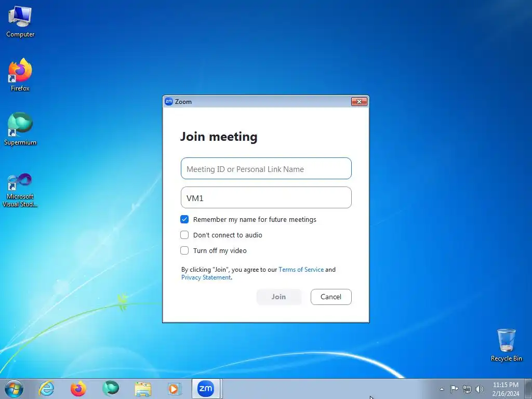532x399 pixels.
Task: Open the network tray icon
Action: point(467,389)
